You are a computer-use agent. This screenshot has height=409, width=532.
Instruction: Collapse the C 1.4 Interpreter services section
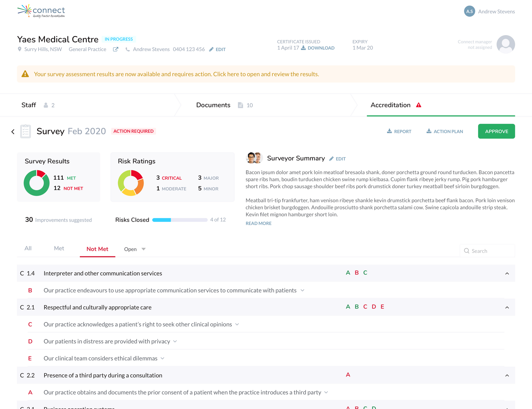(507, 274)
